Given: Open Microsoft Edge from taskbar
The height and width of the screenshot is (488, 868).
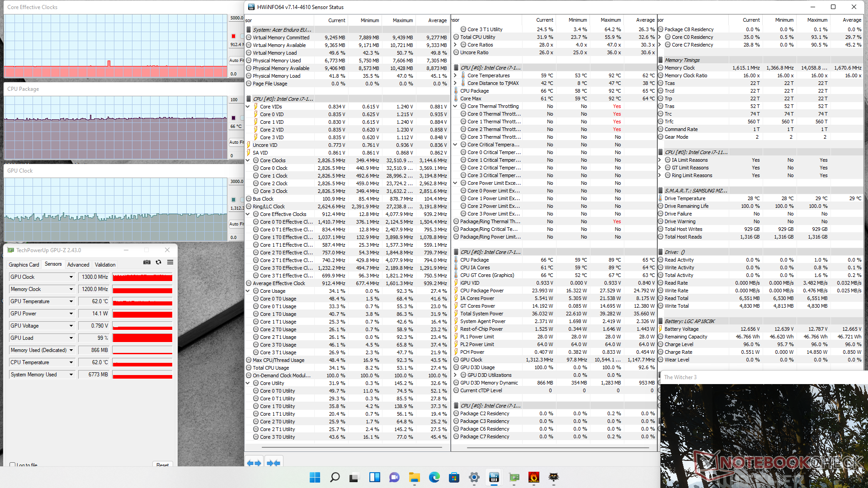Looking at the screenshot, I should (434, 477).
